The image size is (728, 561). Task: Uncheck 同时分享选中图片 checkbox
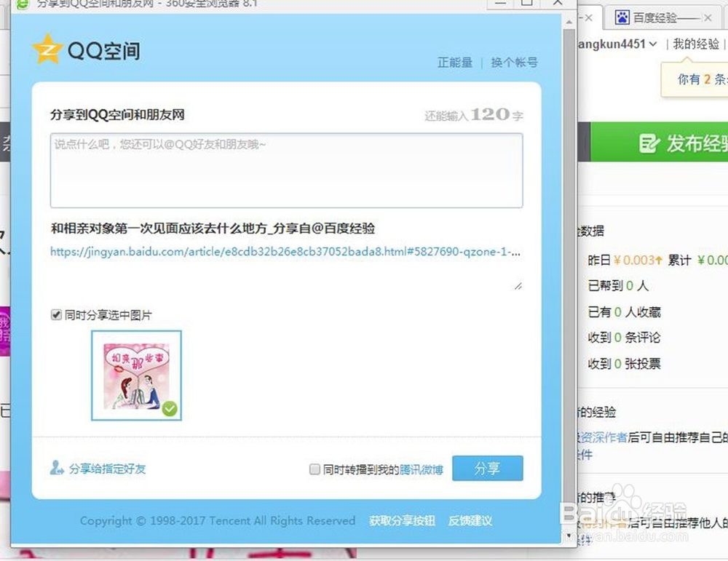[56, 315]
